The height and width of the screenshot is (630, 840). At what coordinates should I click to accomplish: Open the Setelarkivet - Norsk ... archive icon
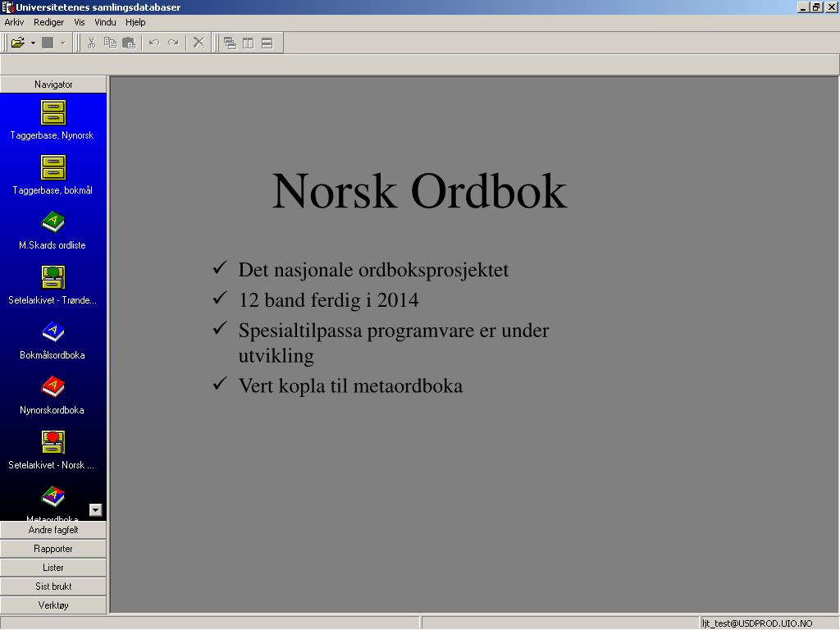click(53, 442)
